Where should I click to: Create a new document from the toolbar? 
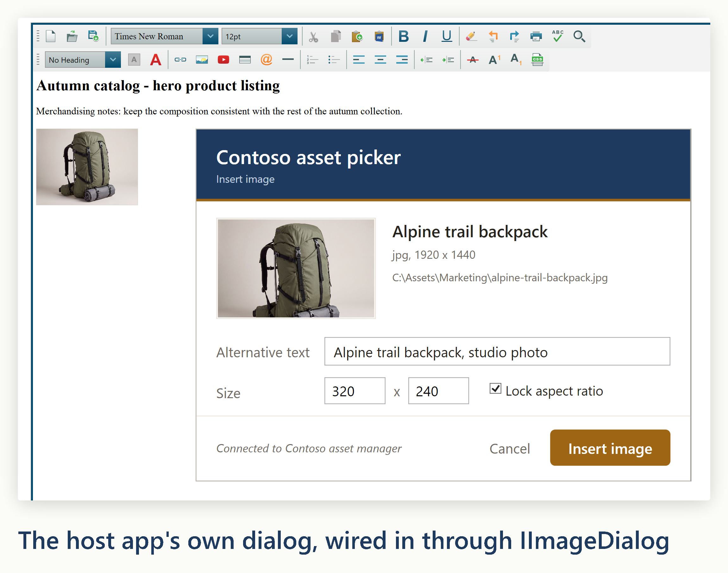51,36
